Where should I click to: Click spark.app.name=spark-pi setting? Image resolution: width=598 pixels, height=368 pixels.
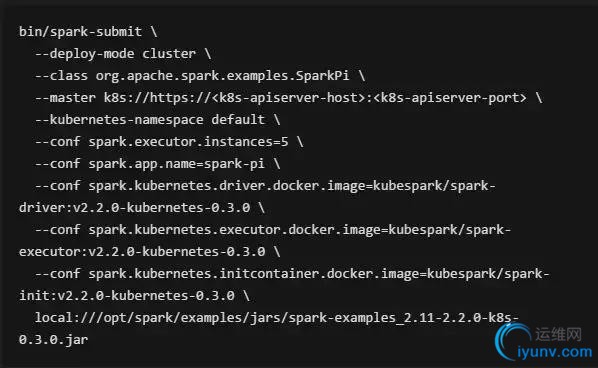[177, 164]
